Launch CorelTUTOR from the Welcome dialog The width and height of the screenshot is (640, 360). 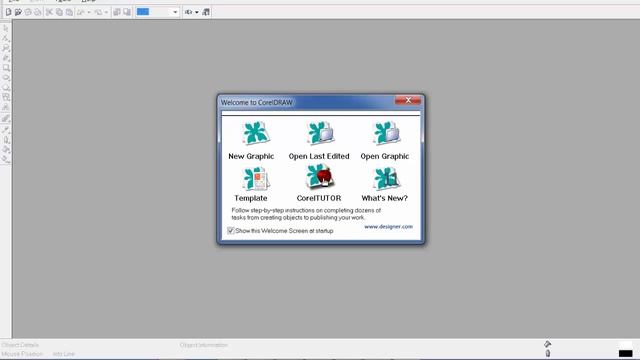tap(320, 177)
